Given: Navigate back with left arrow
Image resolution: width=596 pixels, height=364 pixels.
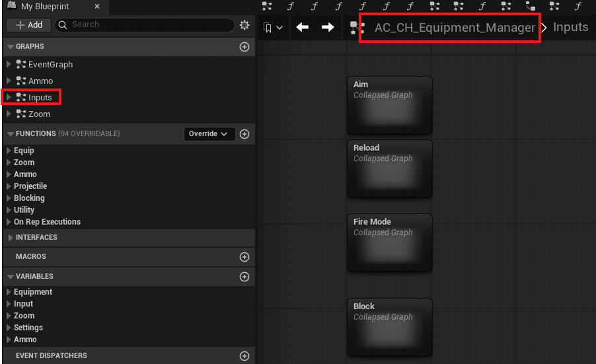Looking at the screenshot, I should click(x=302, y=27).
